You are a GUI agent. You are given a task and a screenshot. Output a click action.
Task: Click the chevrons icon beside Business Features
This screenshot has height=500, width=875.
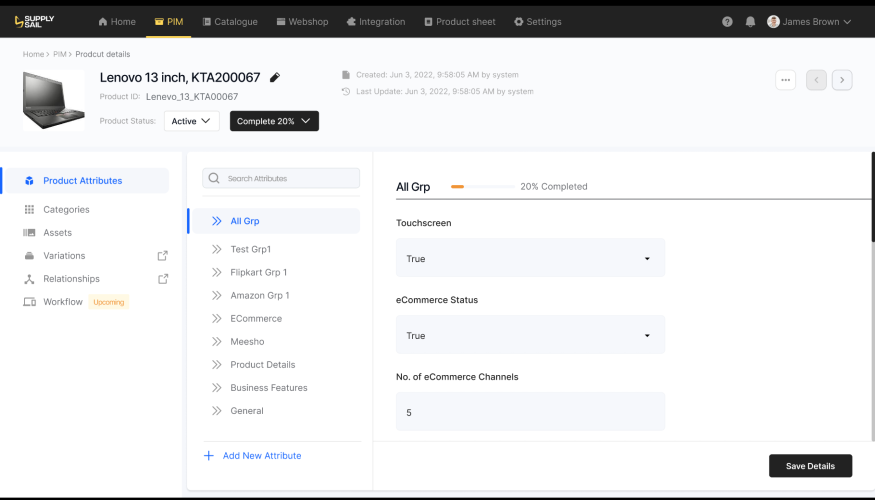(x=217, y=388)
